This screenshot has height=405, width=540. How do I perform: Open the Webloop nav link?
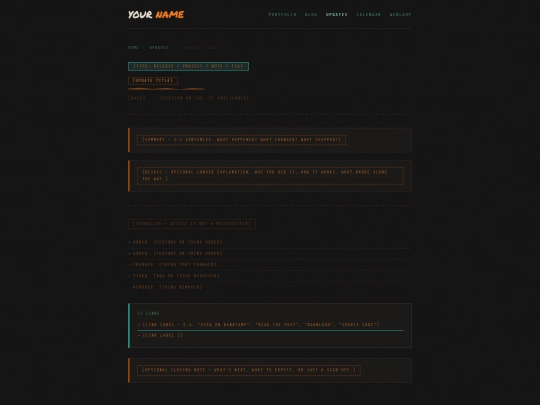click(x=401, y=14)
